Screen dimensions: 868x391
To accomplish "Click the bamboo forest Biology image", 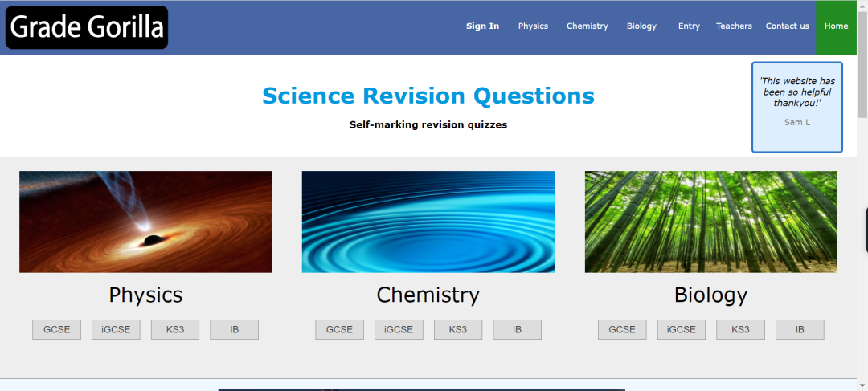I will pos(710,222).
